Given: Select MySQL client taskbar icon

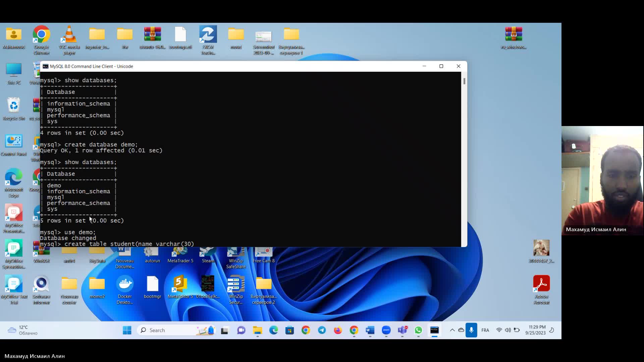Looking at the screenshot, I should coord(434,330).
